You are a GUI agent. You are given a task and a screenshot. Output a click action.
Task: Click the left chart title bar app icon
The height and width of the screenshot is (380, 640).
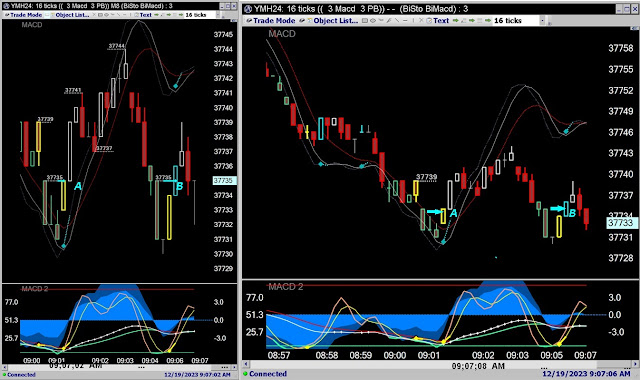pyautogui.click(x=6, y=6)
